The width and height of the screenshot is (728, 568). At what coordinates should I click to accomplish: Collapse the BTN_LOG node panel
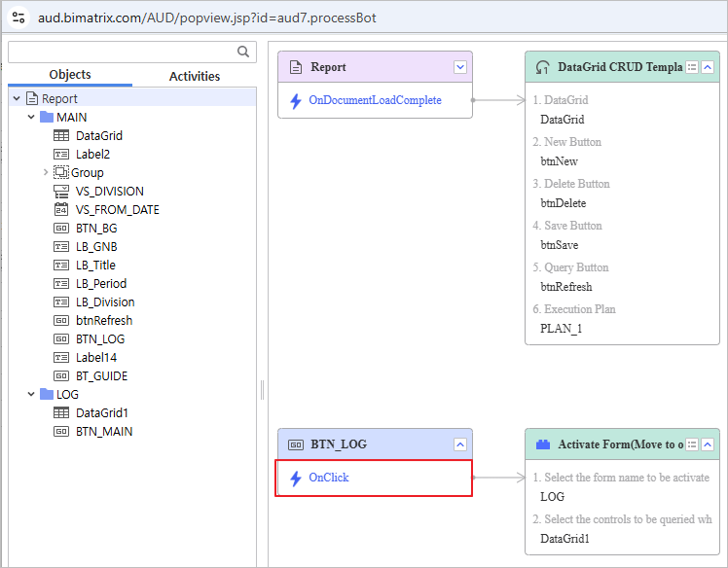tap(460, 444)
